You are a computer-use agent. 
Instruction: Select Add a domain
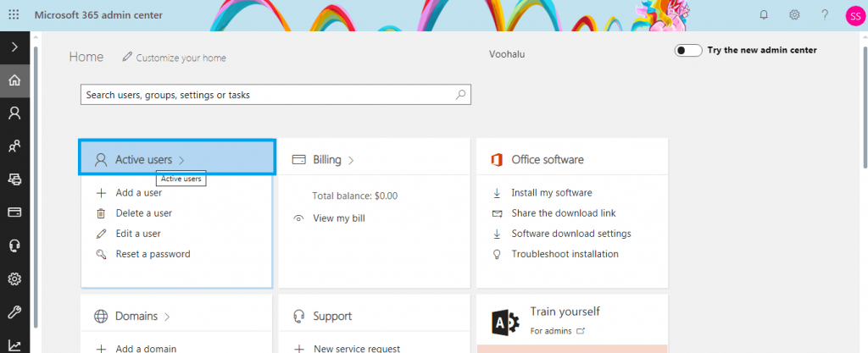click(146, 349)
